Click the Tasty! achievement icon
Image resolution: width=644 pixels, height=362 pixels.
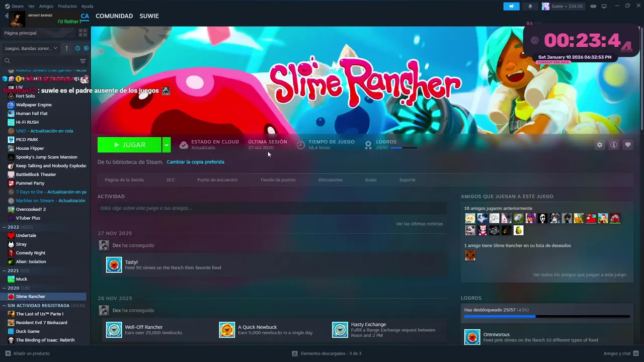click(114, 264)
